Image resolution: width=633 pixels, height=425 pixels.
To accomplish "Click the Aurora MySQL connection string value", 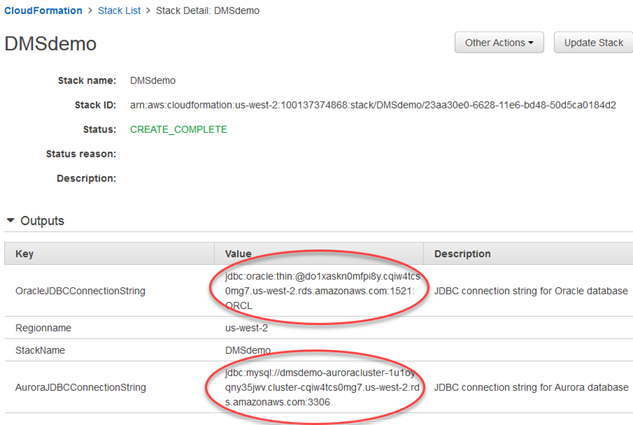I will (318, 386).
